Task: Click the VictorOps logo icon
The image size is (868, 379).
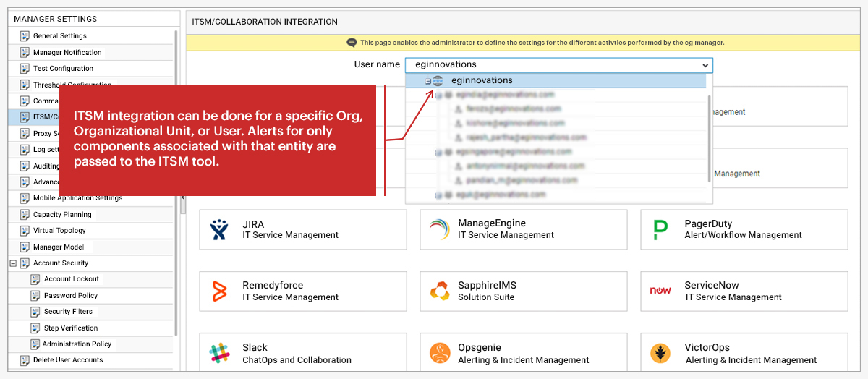Action: click(660, 353)
